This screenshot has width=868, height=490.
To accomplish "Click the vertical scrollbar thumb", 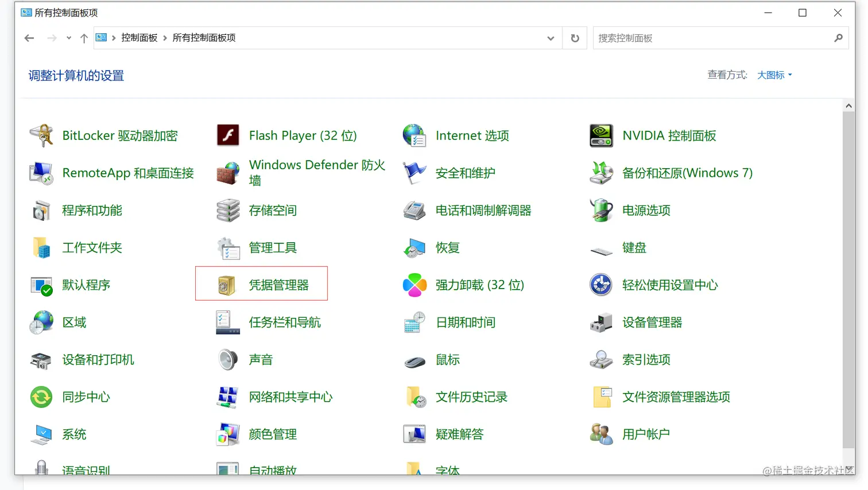I will 848,280.
